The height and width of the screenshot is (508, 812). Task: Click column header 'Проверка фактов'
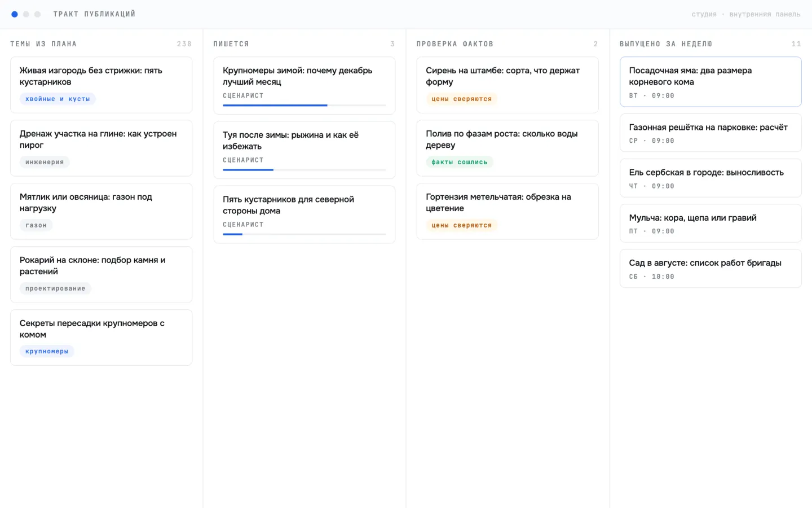(x=455, y=44)
